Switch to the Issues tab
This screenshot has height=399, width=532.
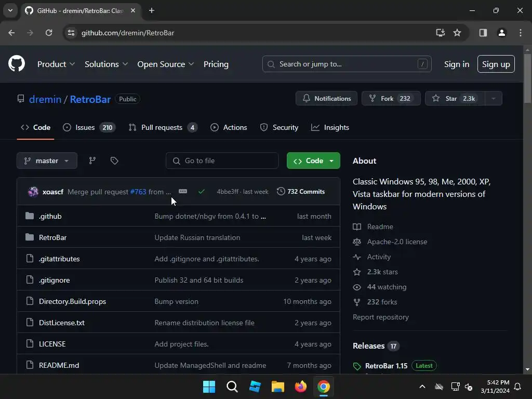(x=89, y=127)
